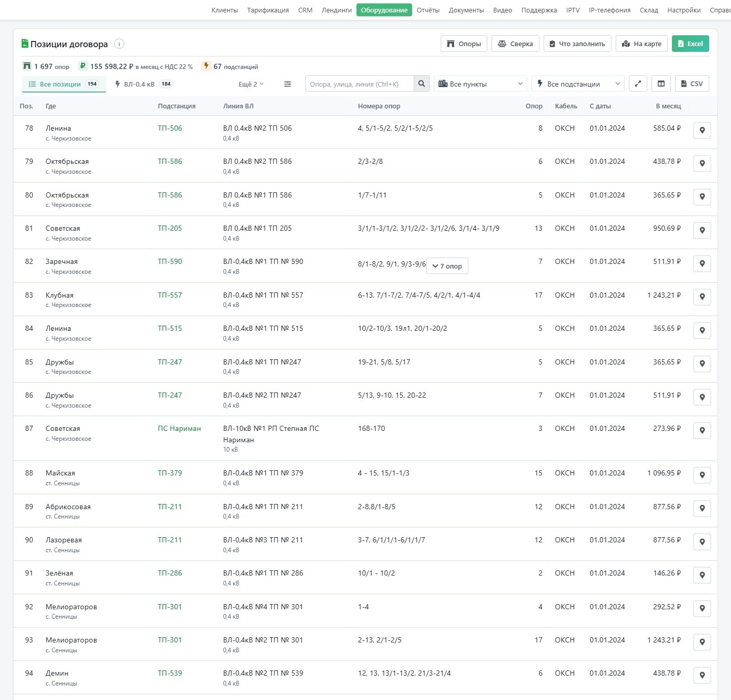Click the Сверка button

pos(515,44)
